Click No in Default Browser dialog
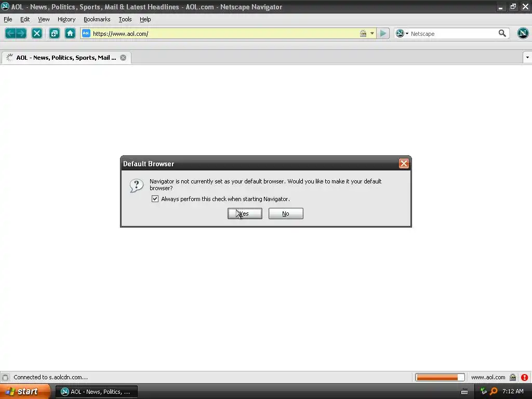The width and height of the screenshot is (532, 399). [x=286, y=214]
